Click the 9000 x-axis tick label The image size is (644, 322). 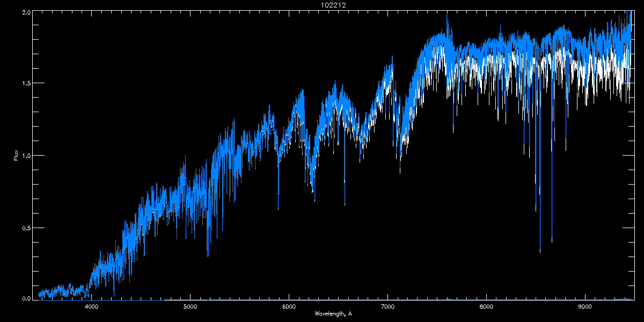(586, 306)
